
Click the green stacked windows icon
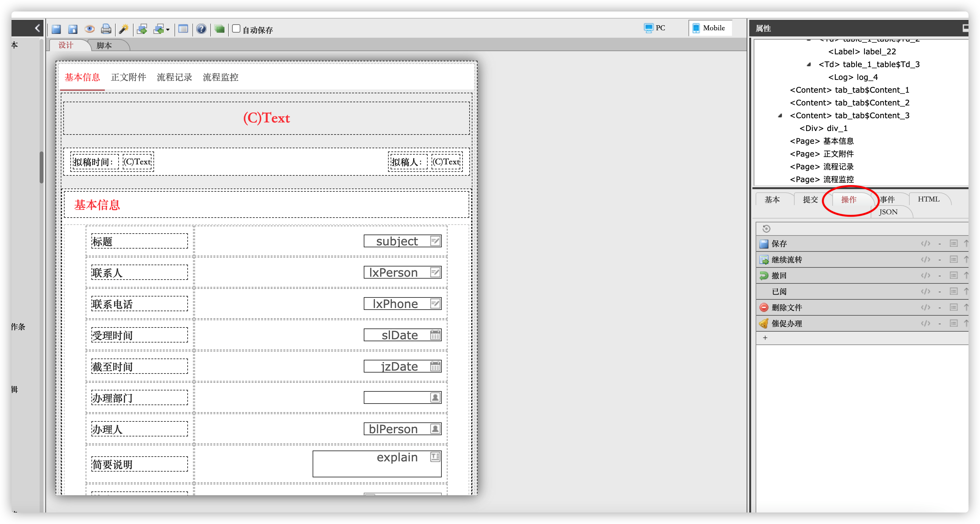220,29
